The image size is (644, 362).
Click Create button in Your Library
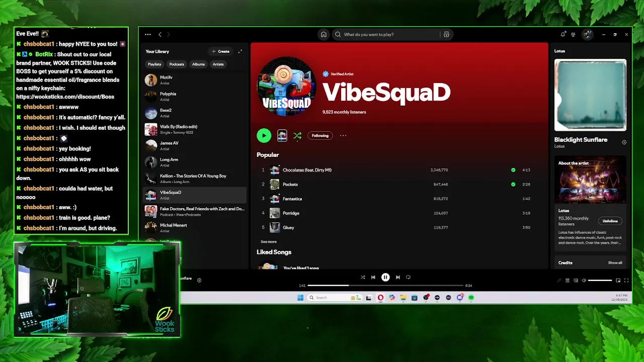(221, 51)
